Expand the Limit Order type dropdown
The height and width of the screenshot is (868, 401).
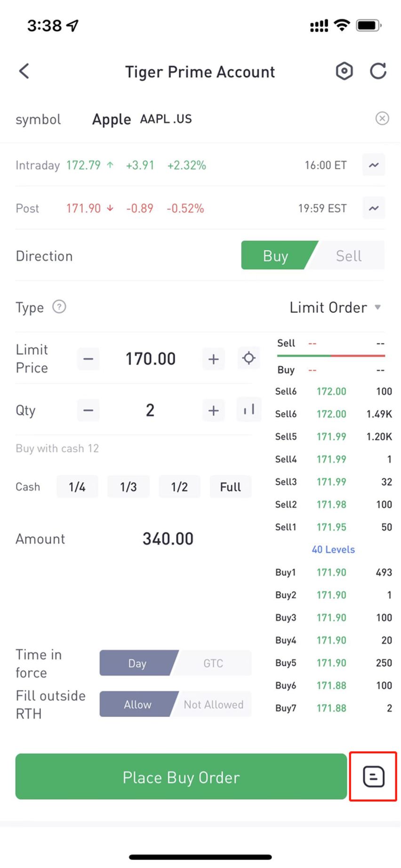335,307
